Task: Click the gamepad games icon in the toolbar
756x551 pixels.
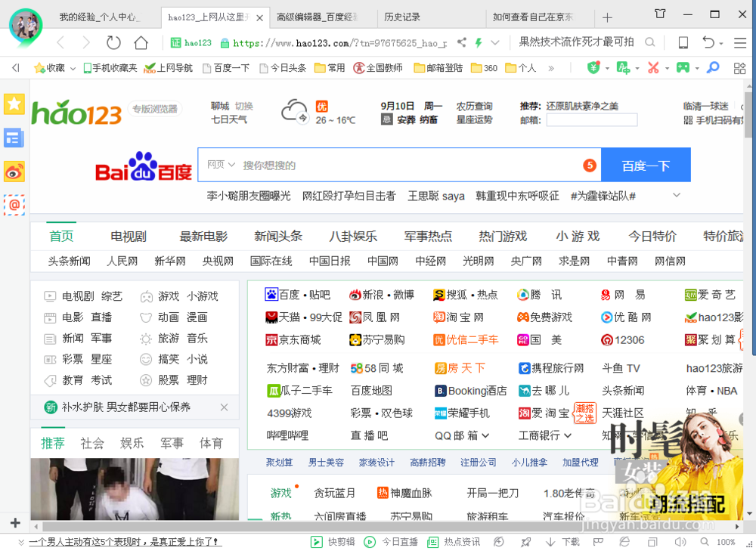Action: [x=684, y=68]
